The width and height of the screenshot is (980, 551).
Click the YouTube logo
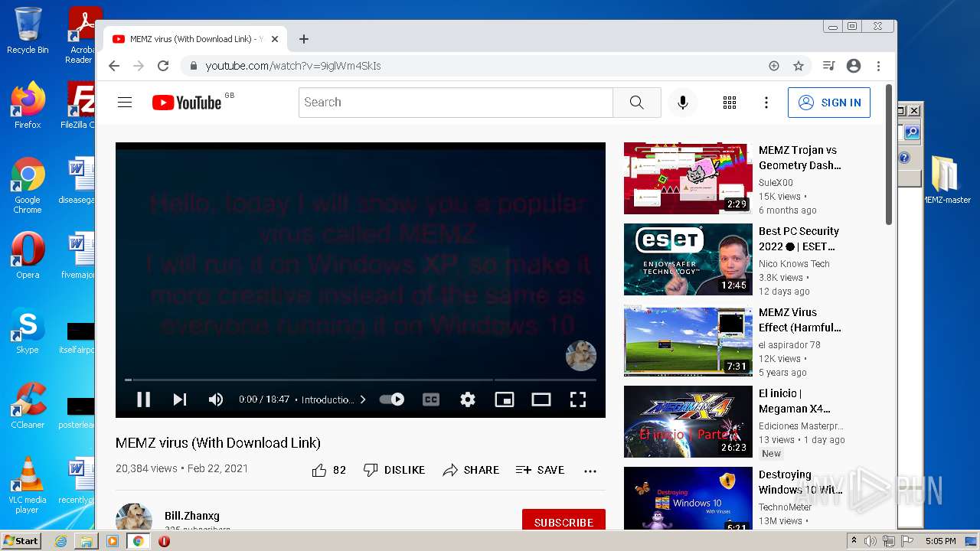(187, 103)
